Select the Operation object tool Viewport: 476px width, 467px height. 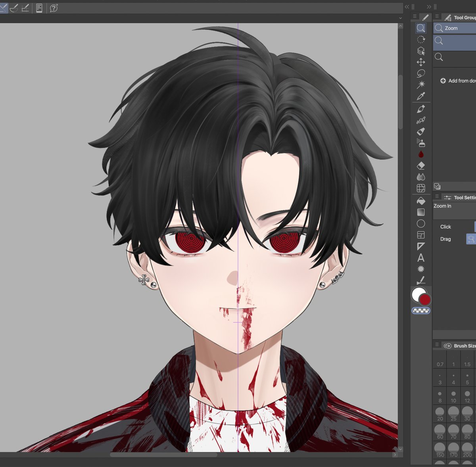point(421,51)
